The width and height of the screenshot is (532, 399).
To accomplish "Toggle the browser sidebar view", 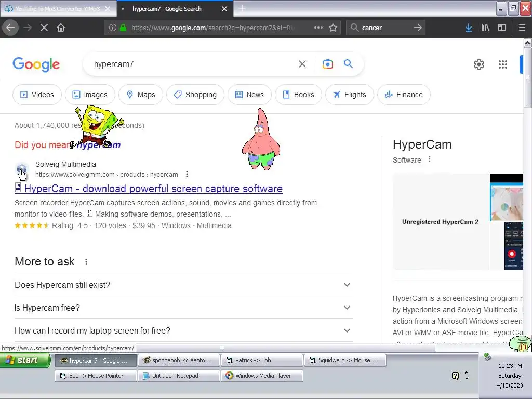I will (502, 28).
